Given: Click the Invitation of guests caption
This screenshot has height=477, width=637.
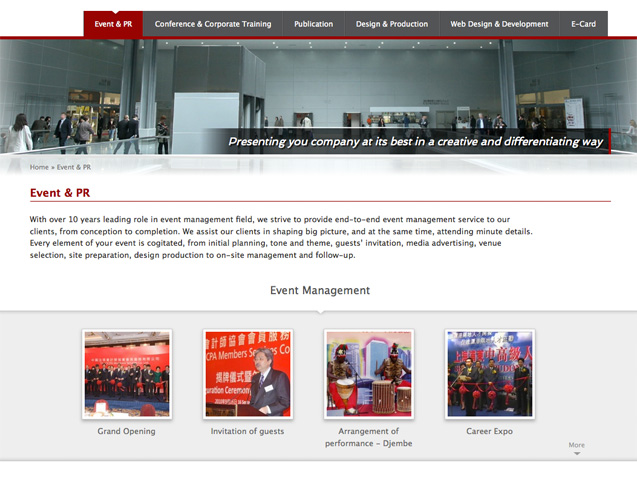Looking at the screenshot, I should (247, 431).
